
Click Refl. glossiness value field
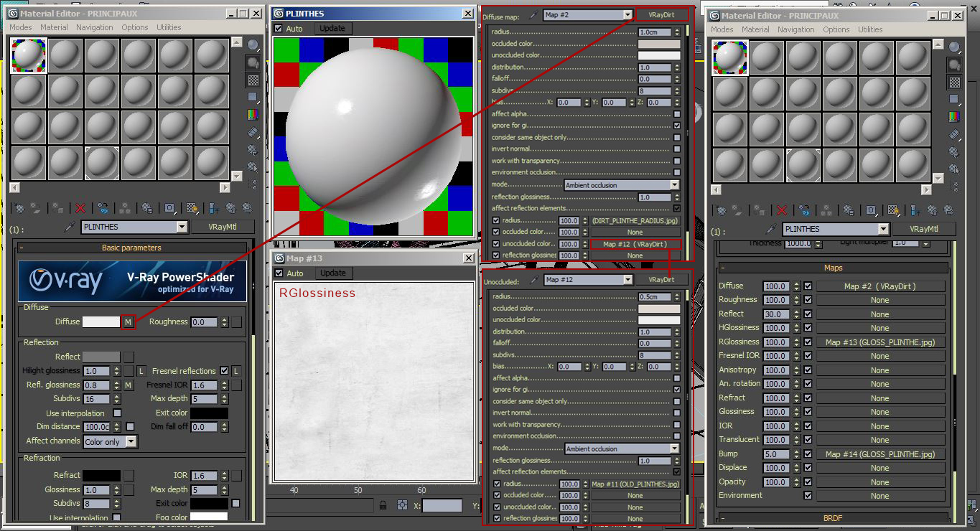(x=97, y=385)
